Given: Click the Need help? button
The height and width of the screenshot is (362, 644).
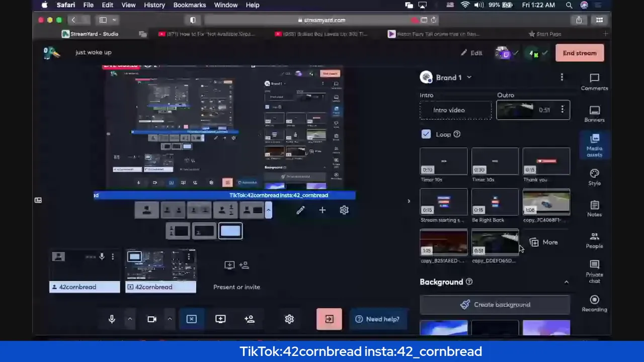Looking at the screenshot, I should (377, 319).
